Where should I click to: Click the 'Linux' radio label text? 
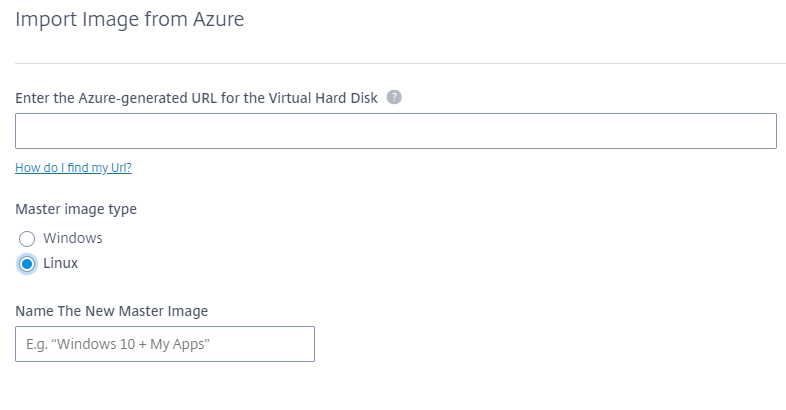click(x=60, y=263)
